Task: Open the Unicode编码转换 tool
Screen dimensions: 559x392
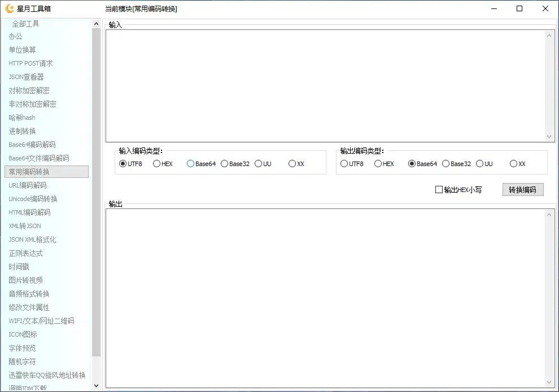Action: coord(33,199)
